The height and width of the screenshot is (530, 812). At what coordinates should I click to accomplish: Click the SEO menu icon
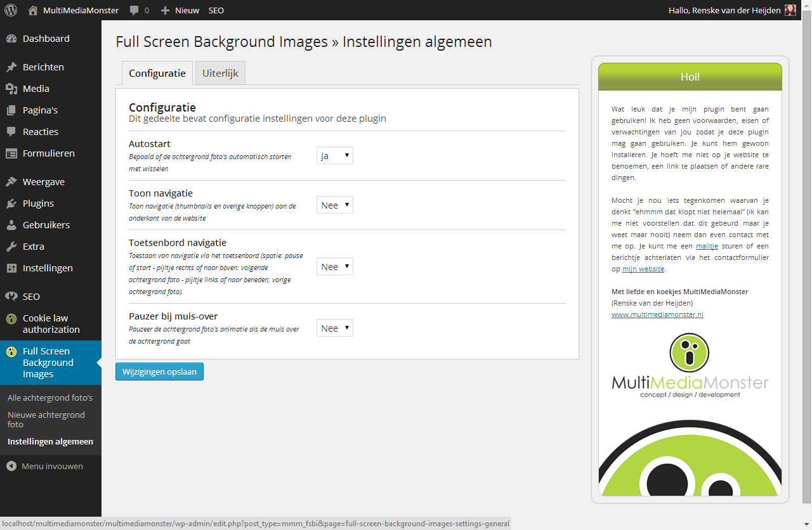click(11, 297)
